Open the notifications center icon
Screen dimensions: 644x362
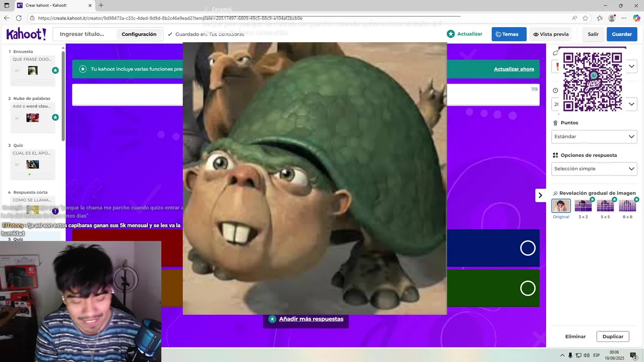(x=634, y=355)
